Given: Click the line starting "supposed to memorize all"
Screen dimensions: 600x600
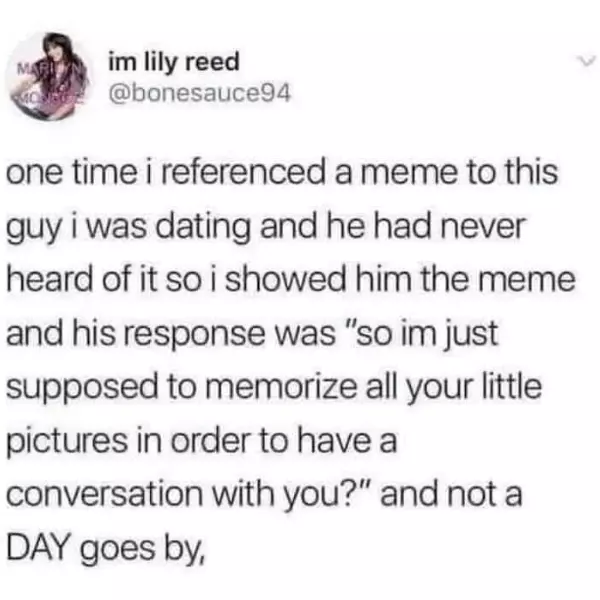Looking at the screenshot, I should 274,388.
